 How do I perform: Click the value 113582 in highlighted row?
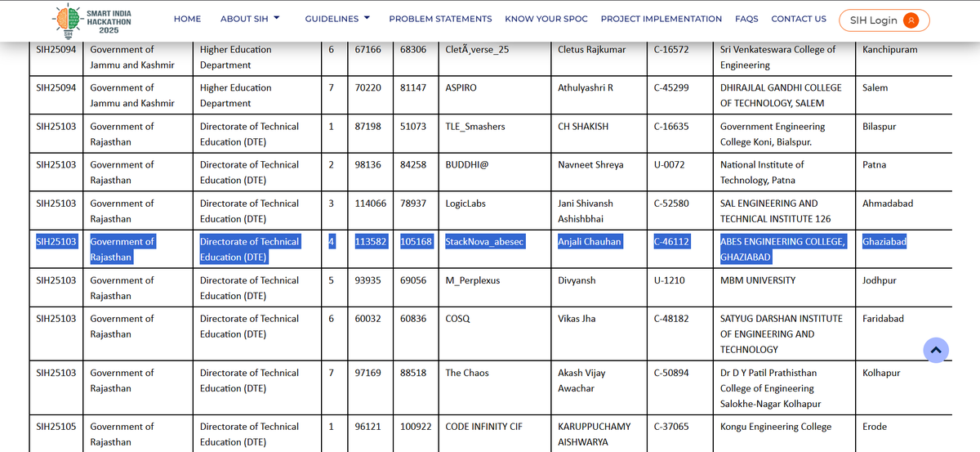[370, 242]
